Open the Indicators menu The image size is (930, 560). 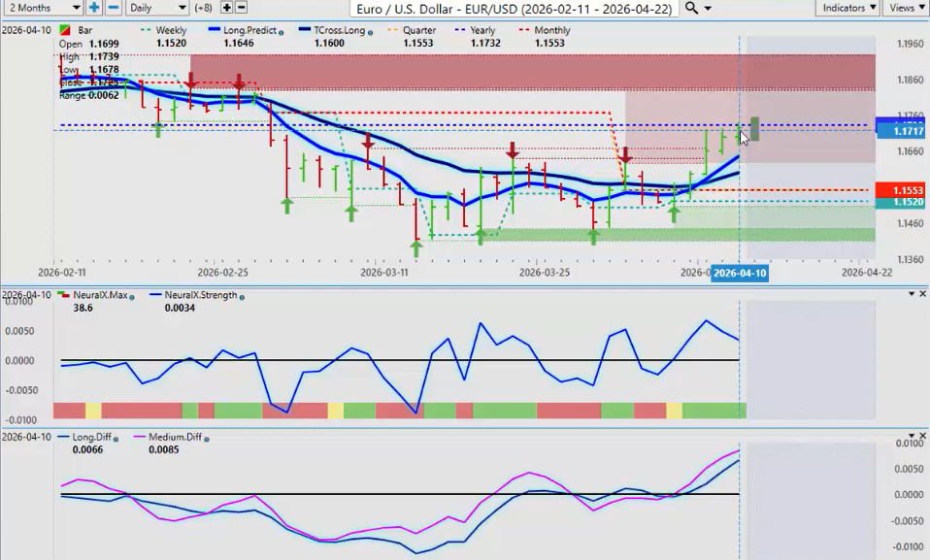[x=847, y=8]
